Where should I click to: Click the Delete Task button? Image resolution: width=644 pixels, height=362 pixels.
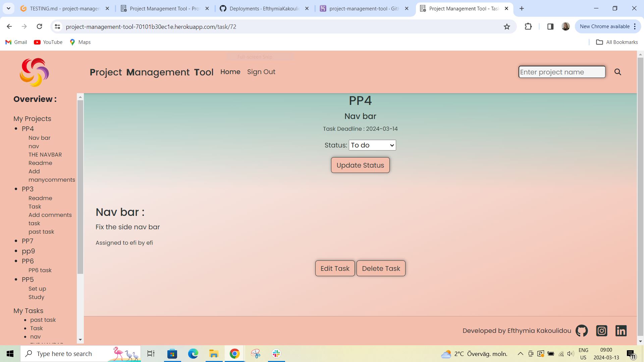pos(381,268)
